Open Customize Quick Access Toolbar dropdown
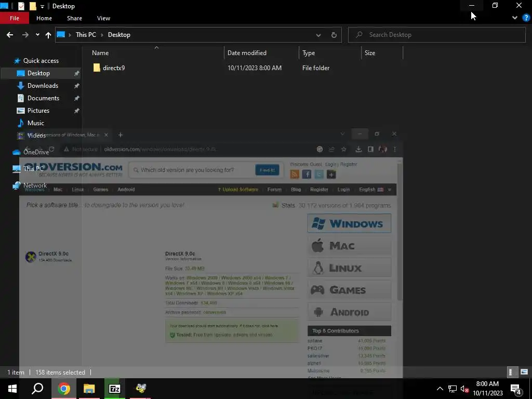This screenshot has height=399, width=532. pos(42,6)
